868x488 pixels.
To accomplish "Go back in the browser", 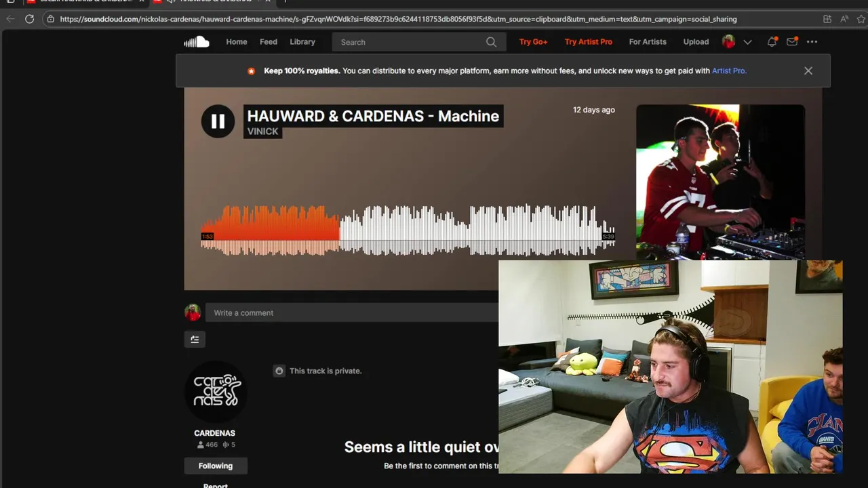I will point(10,19).
